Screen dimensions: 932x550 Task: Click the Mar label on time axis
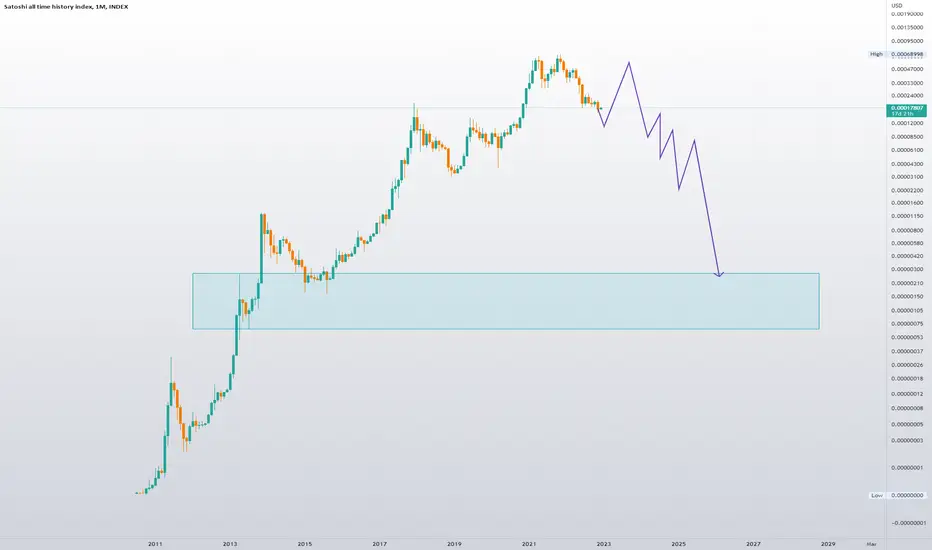point(871,543)
